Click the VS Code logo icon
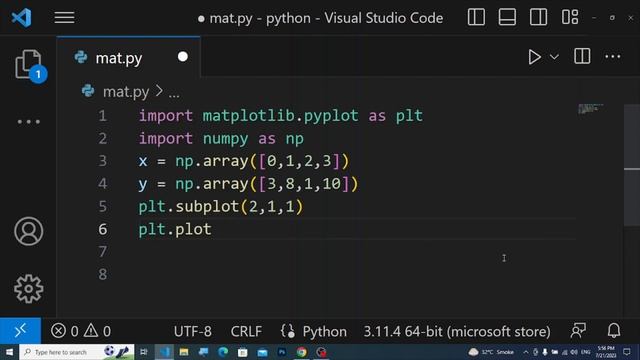The width and height of the screenshot is (640, 360). tap(22, 18)
